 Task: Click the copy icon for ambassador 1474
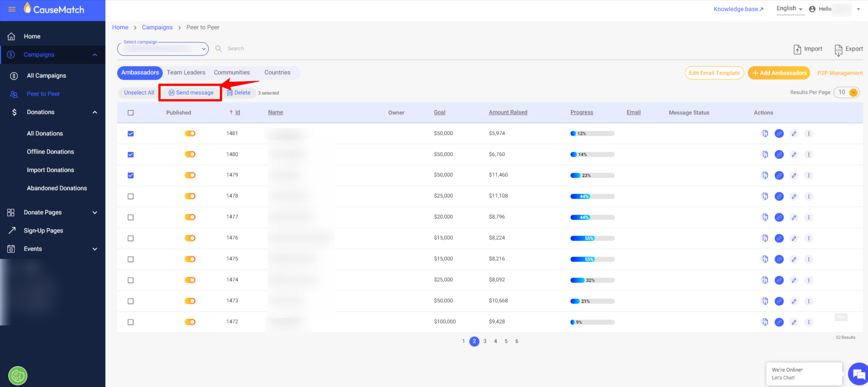(x=765, y=280)
